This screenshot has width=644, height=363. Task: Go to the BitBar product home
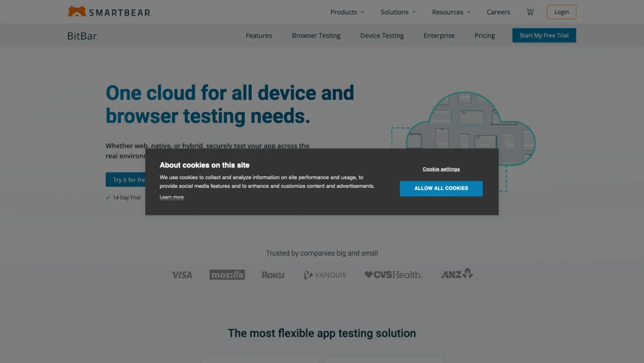tap(82, 36)
